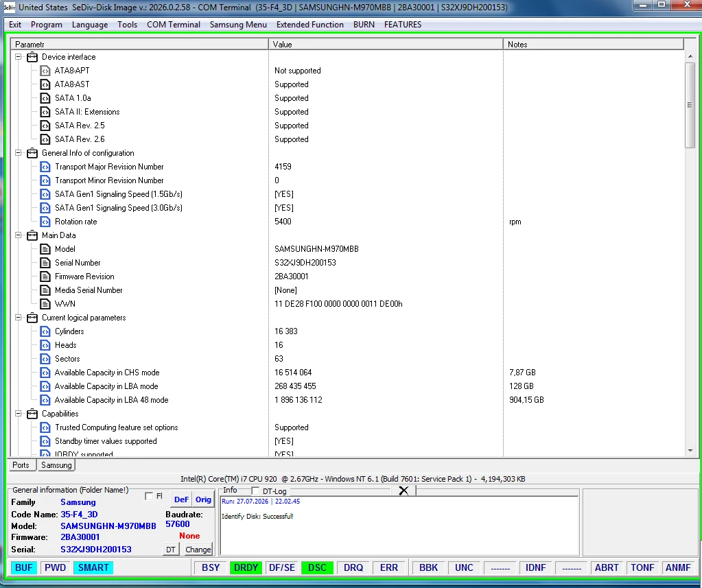Click the ERR status flag

[388, 567]
